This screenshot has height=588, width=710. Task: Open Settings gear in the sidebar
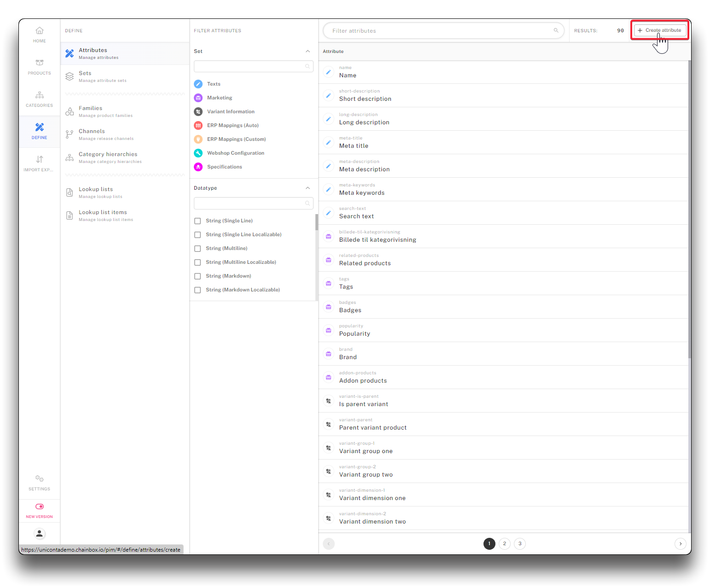point(40,478)
